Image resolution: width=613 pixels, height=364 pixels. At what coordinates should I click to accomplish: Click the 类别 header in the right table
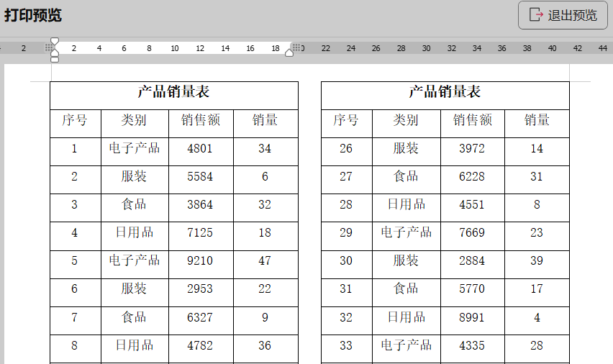coord(406,120)
